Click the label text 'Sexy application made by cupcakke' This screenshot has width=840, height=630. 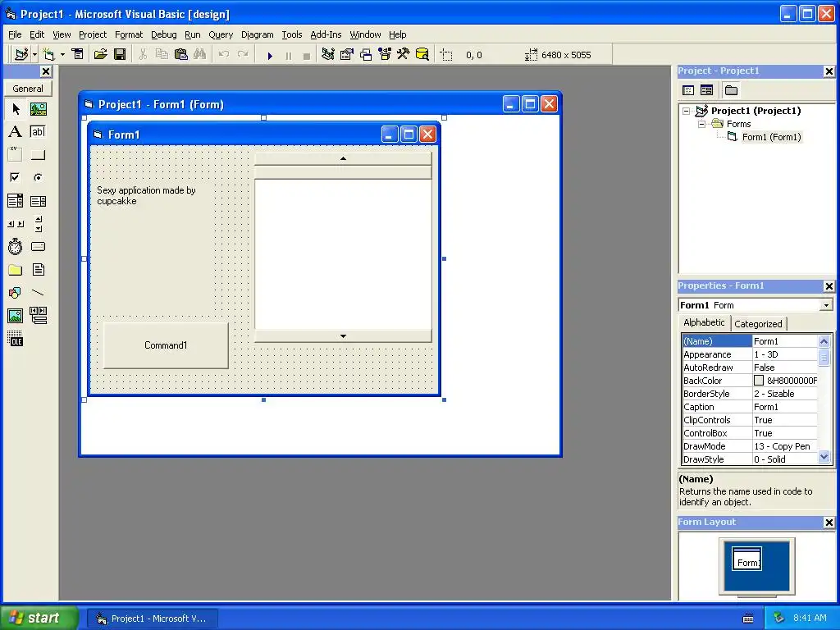pyautogui.click(x=146, y=195)
